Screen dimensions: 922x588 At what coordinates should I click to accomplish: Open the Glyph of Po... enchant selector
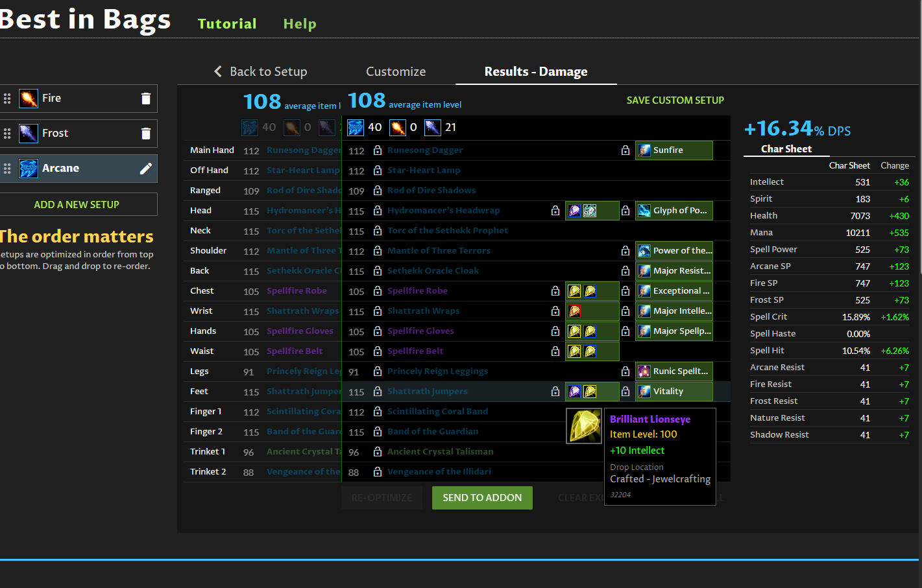673,211
